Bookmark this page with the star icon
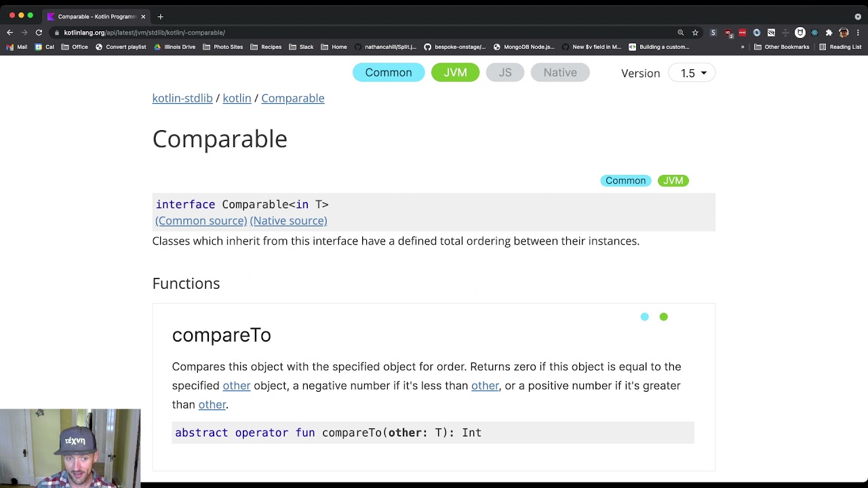Screen dimensions: 868x488 pyautogui.click(x=695, y=33)
